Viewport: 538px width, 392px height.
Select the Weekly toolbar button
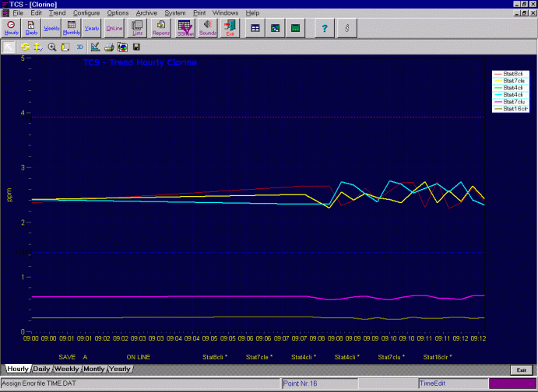point(51,28)
